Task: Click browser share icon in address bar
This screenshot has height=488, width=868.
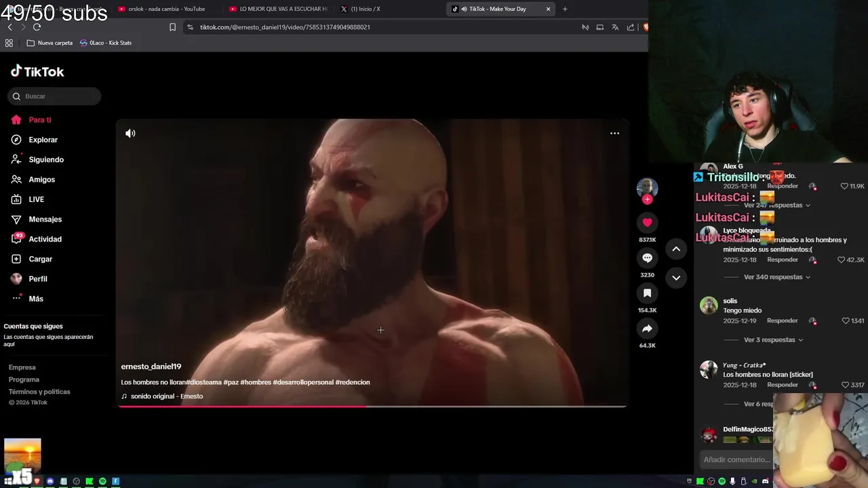Action: [631, 27]
